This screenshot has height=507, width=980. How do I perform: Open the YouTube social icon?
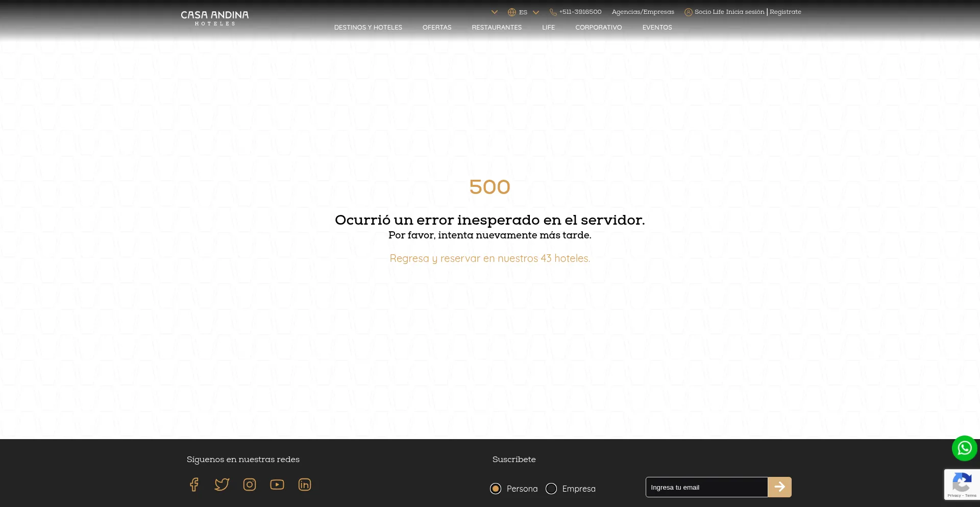pyautogui.click(x=277, y=485)
